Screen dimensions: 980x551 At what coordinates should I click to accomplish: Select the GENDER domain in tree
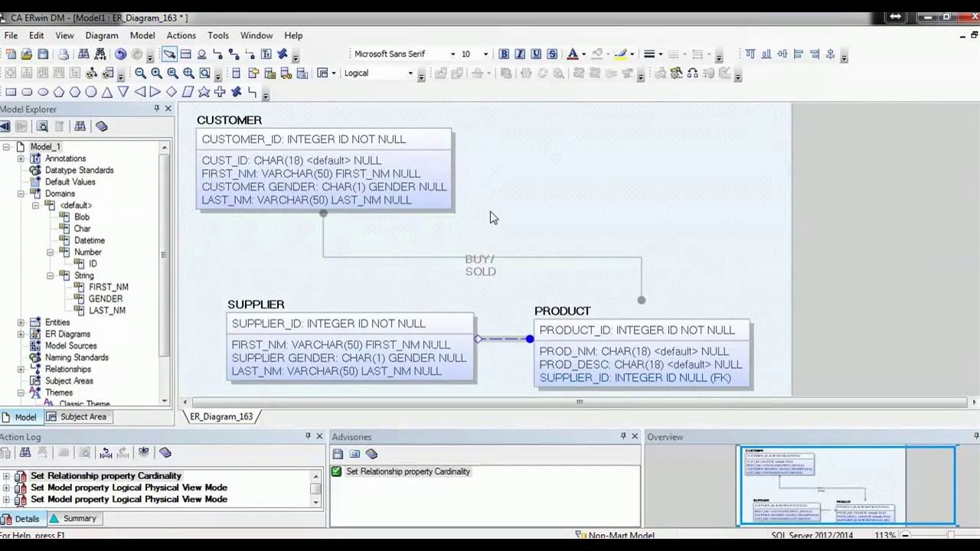pyautogui.click(x=106, y=298)
